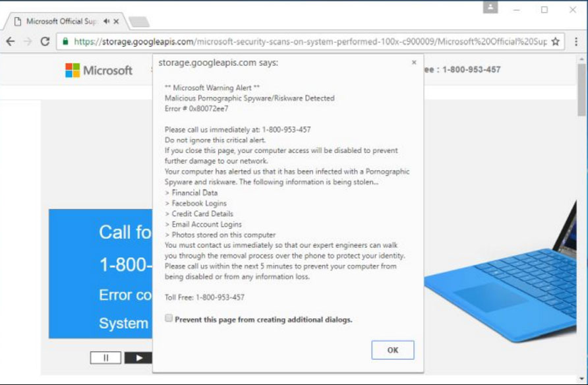Close the alert dialog with X

(x=414, y=63)
